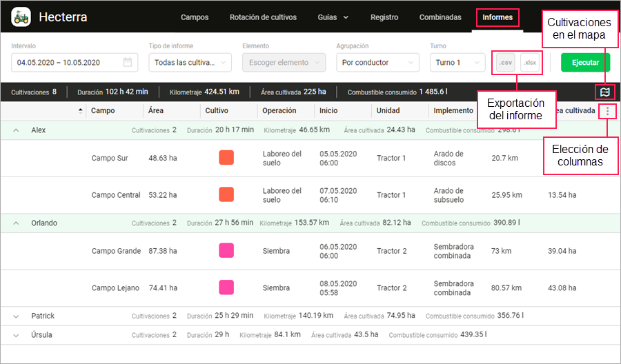Click Combustible consumido 1 485.6 l summary
The width and height of the screenshot is (621, 364).
click(x=397, y=92)
